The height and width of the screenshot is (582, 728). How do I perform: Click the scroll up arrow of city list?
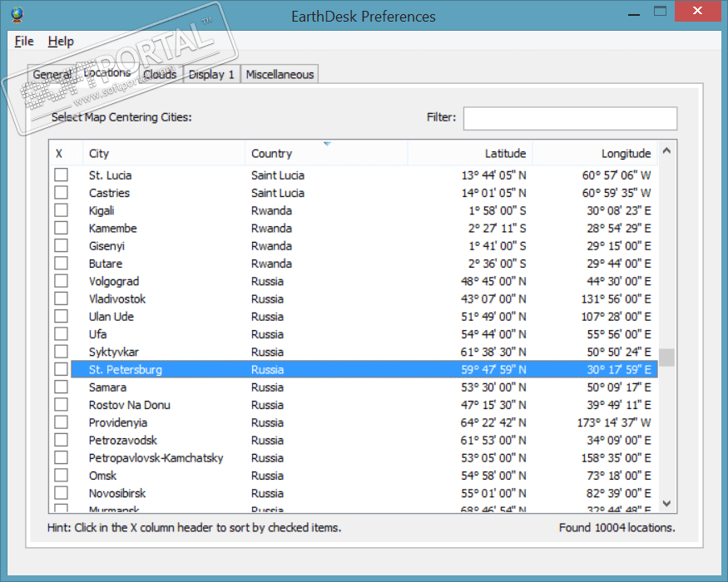(x=666, y=150)
